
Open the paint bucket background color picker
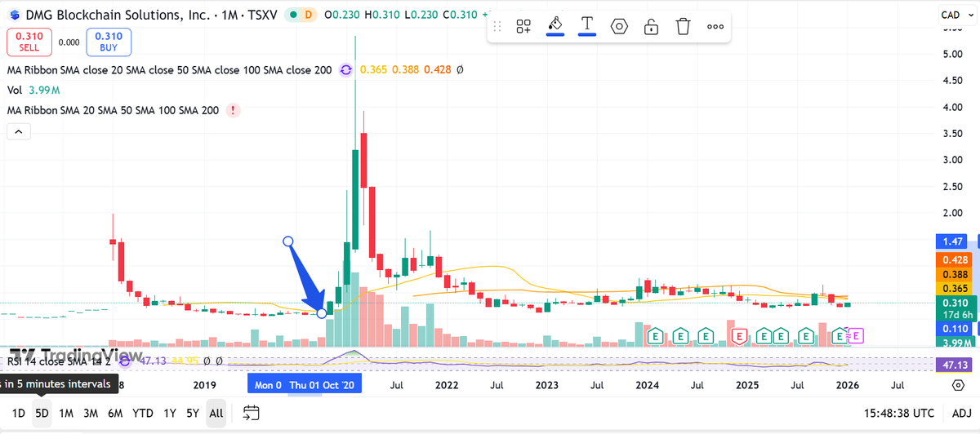click(x=555, y=25)
